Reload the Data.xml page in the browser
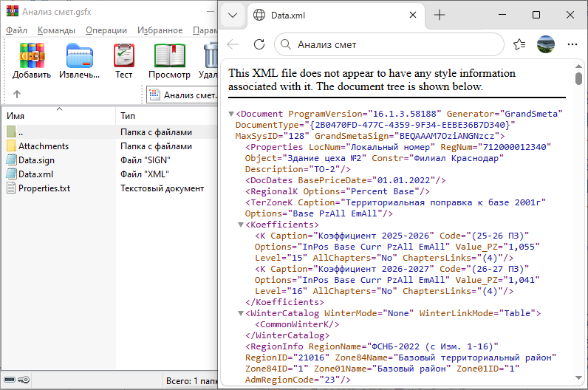This screenshot has width=588, height=390. [259, 44]
